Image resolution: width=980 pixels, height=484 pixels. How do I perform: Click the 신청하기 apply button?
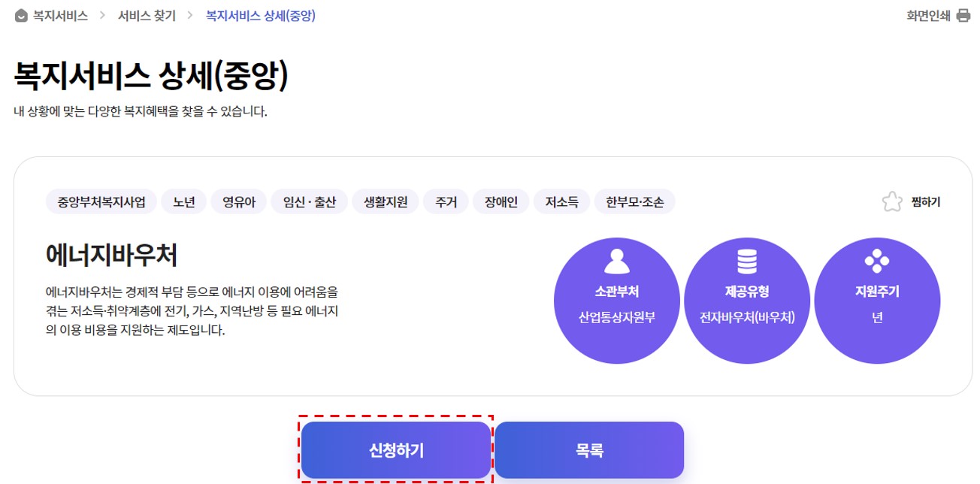396,450
